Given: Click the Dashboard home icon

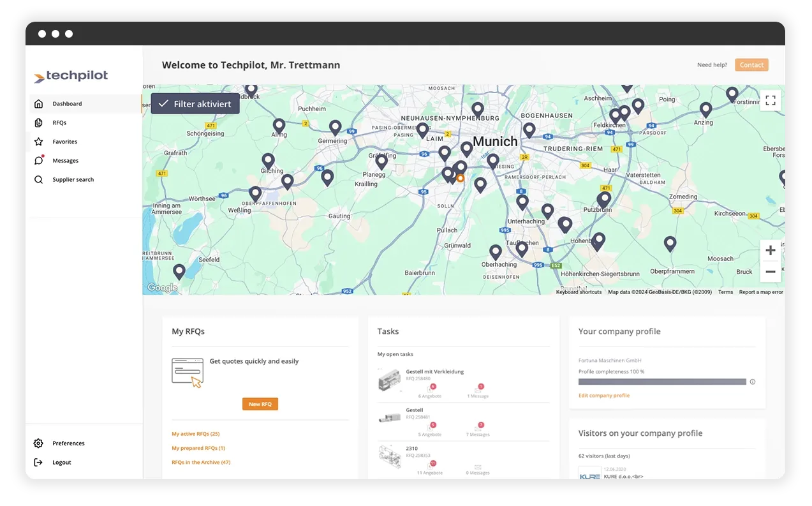Looking at the screenshot, I should (39, 104).
